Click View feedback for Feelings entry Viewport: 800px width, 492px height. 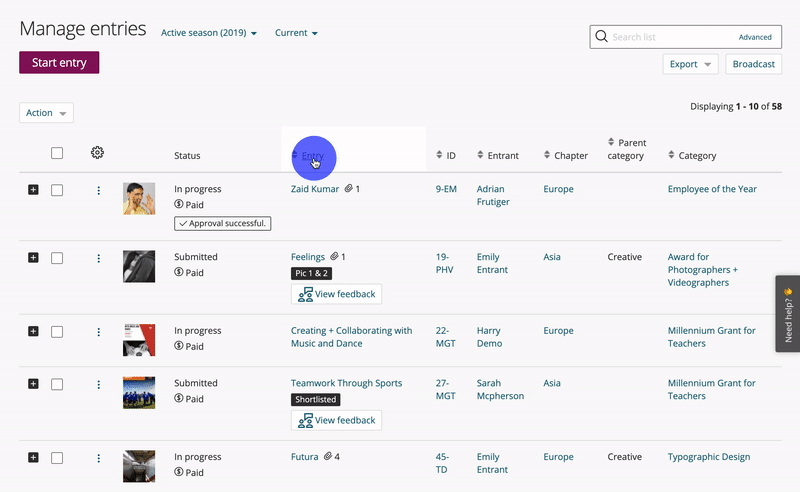336,294
